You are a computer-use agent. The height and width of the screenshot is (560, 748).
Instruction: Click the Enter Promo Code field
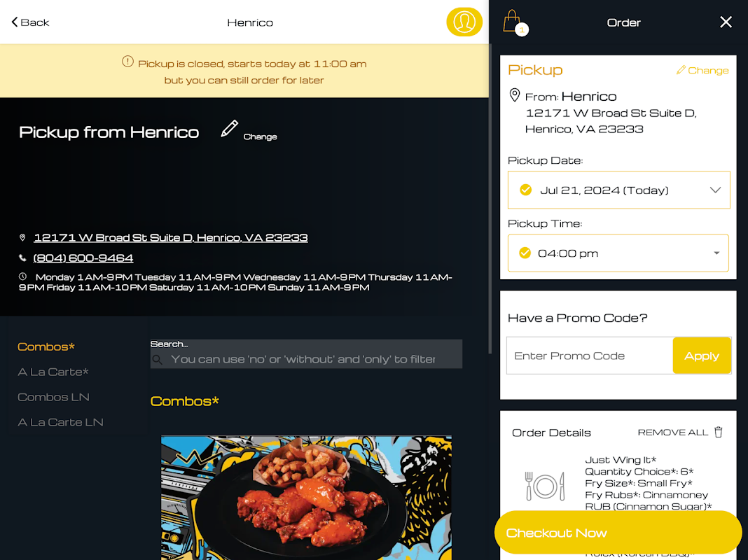click(590, 356)
